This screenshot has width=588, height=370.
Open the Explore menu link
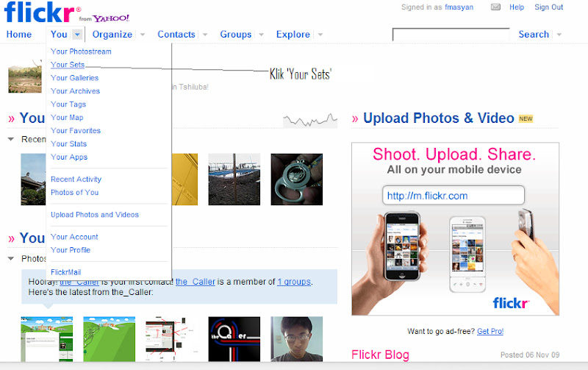293,34
